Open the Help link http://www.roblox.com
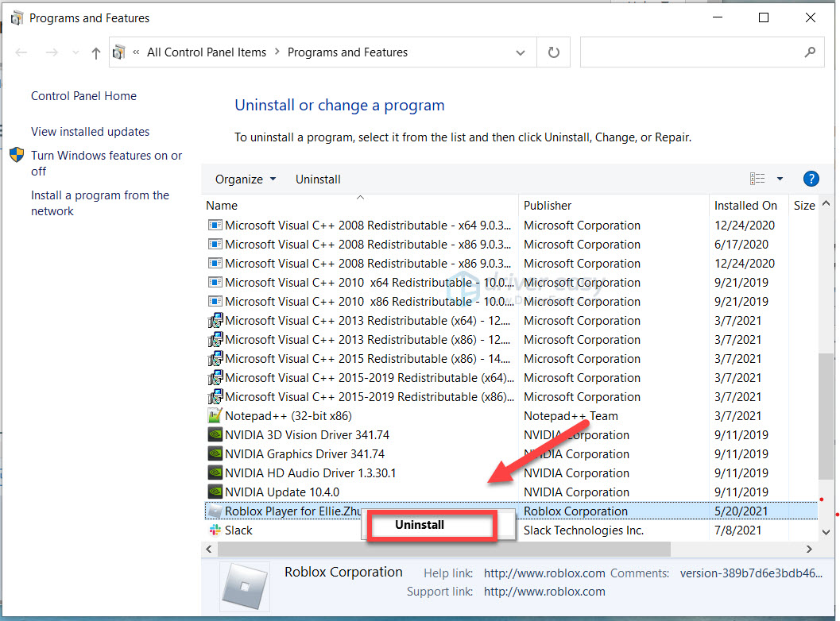The image size is (840, 621). [x=544, y=573]
